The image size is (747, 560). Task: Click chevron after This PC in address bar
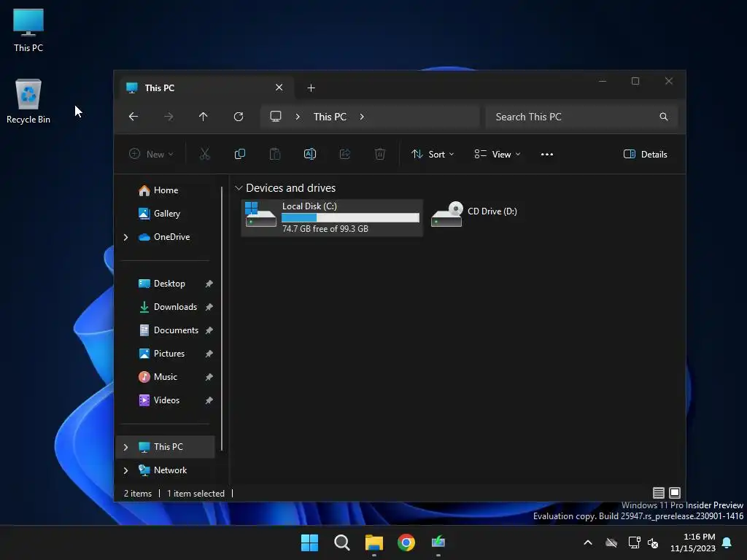coord(362,117)
